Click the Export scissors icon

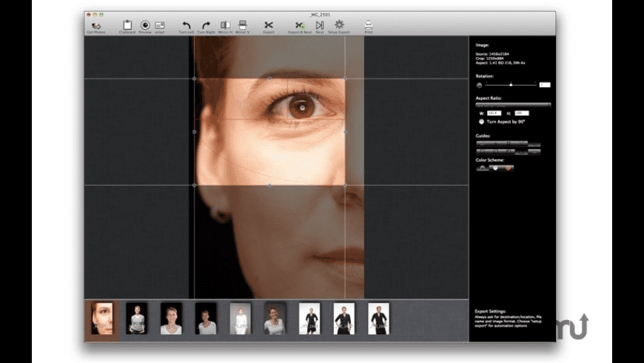[x=269, y=25]
